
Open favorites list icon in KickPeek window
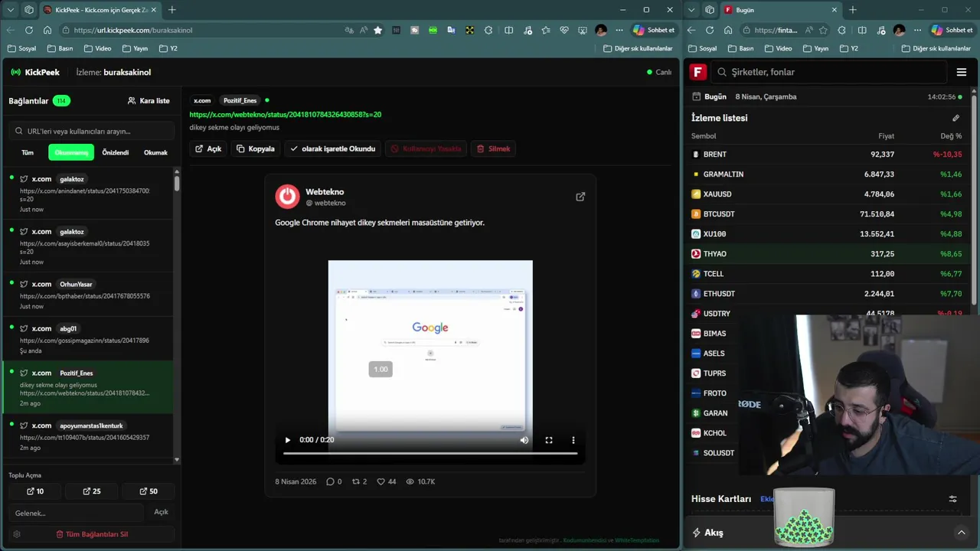[545, 30]
